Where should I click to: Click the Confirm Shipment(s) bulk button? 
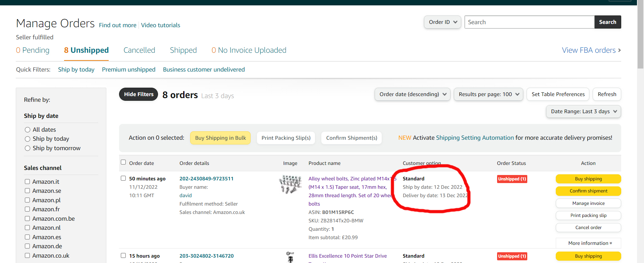(x=352, y=138)
